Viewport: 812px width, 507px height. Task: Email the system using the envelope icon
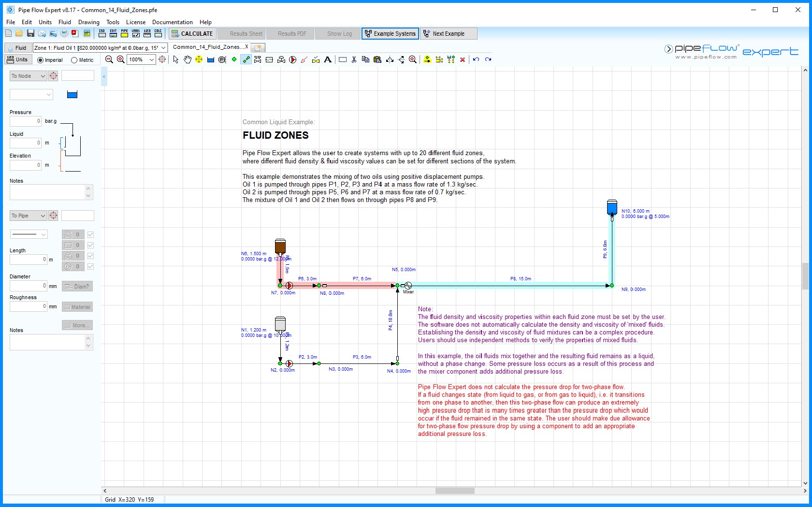42,33
